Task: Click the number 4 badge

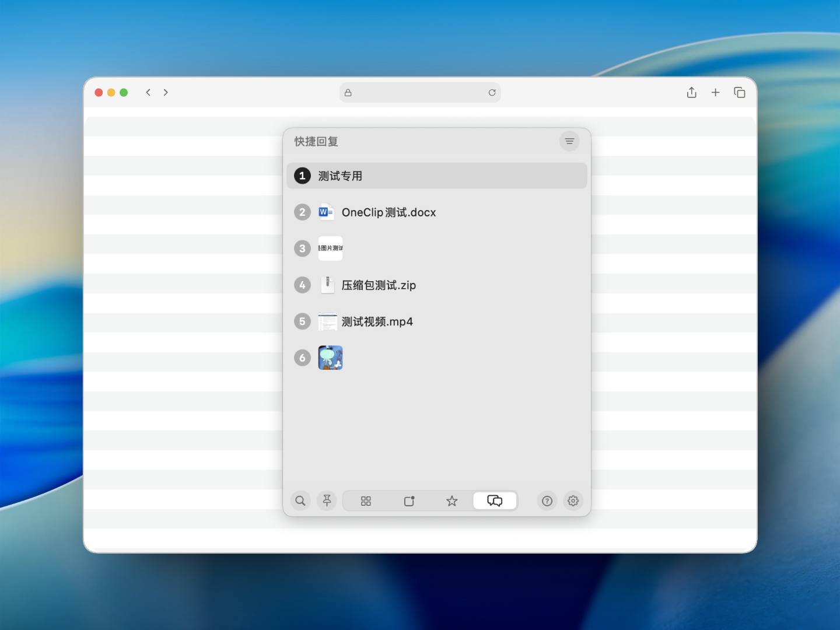Action: pyautogui.click(x=302, y=285)
